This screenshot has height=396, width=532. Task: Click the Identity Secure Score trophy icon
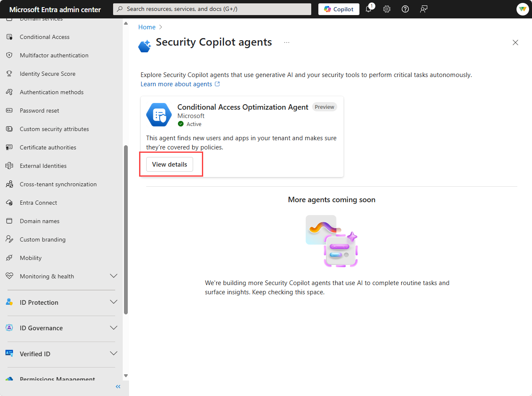9,74
